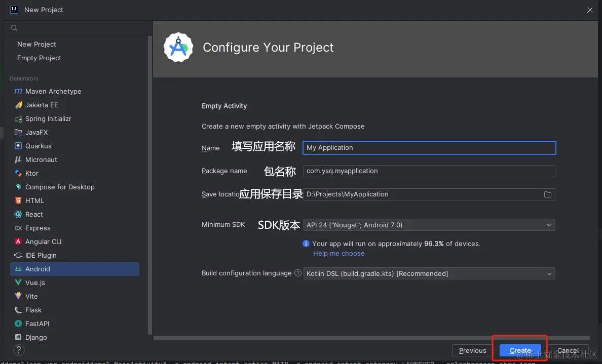Viewport: 602px width, 364px height.
Task: Click the Android Studio logo in header
Action: click(x=178, y=47)
